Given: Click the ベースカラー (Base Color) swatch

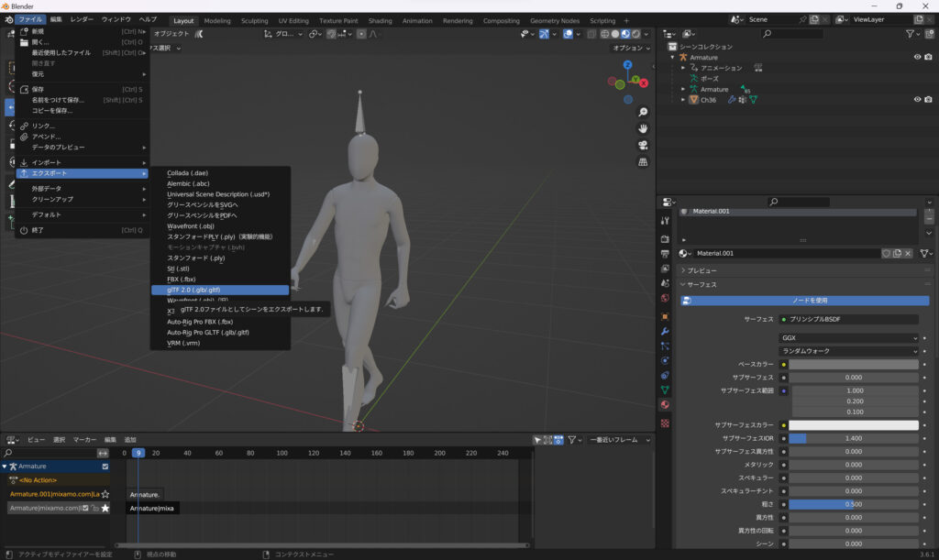Looking at the screenshot, I should 853,365.
